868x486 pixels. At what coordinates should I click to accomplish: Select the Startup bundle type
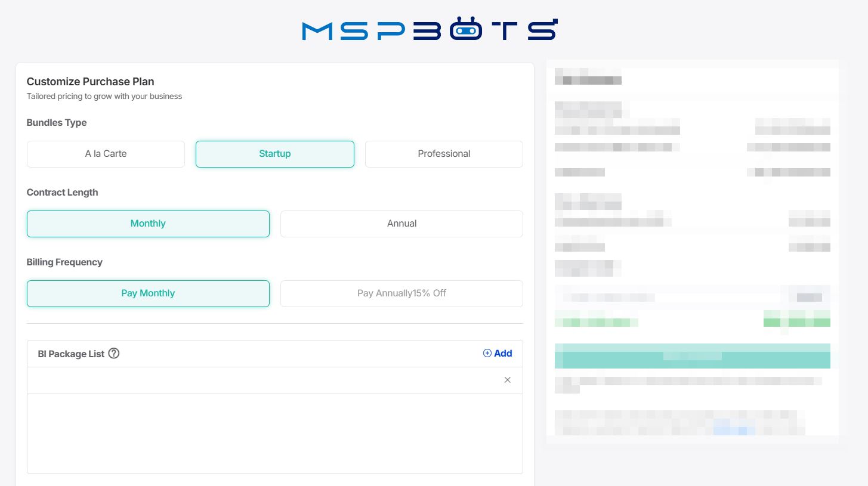[x=275, y=154]
